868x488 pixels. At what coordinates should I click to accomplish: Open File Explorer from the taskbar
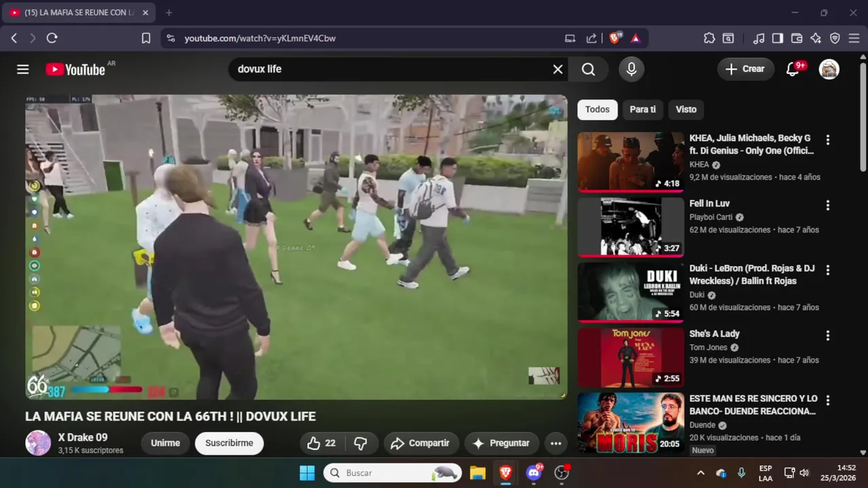477,473
